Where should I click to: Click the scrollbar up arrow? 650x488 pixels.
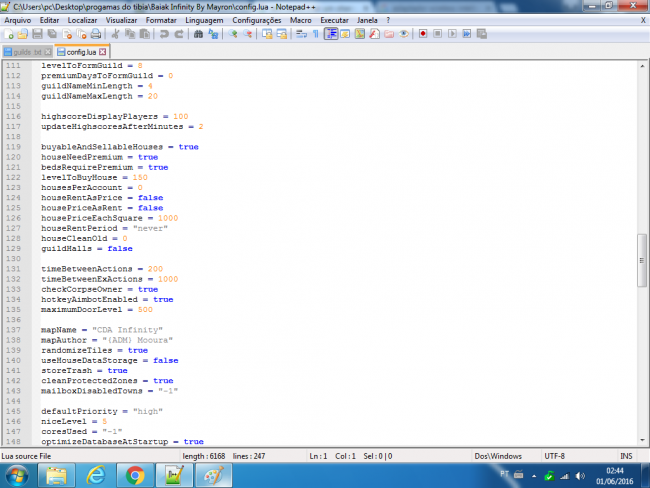[x=642, y=66]
